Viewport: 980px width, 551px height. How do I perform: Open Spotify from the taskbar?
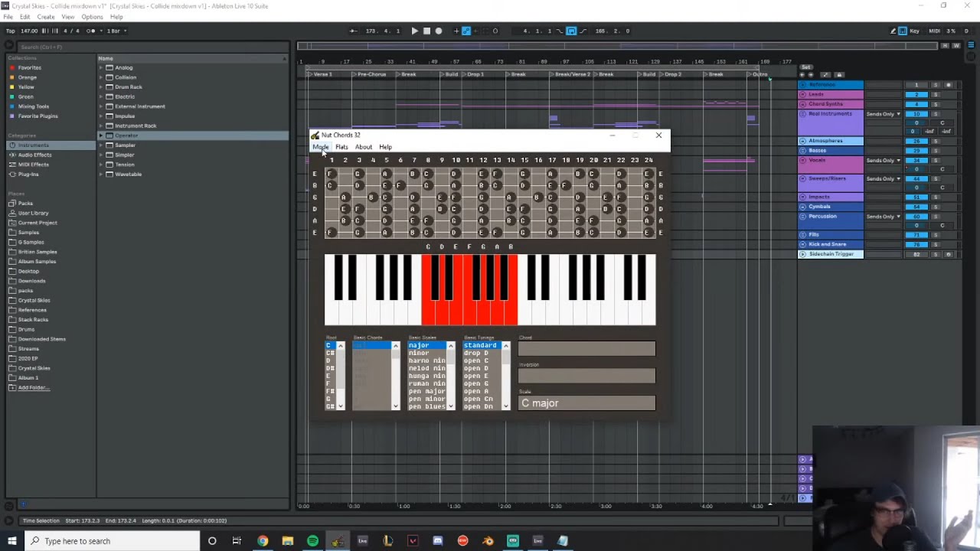(312, 541)
